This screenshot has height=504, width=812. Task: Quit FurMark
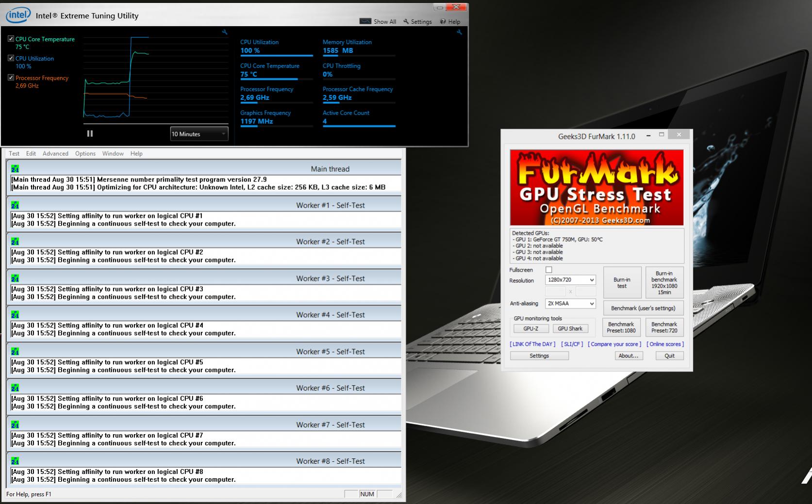[x=670, y=356]
